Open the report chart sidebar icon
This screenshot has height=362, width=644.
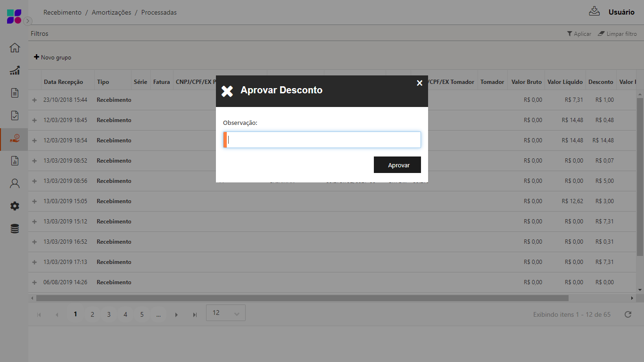tap(15, 161)
